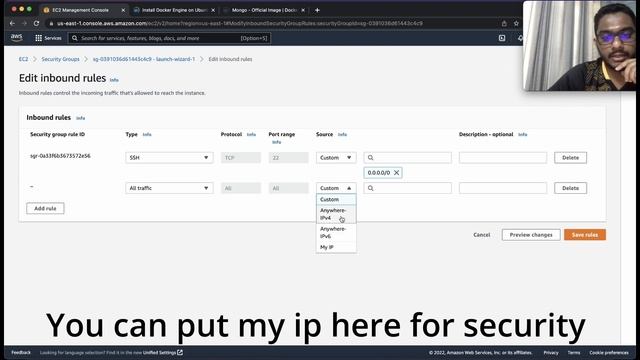Click the rule ID sgr-0a33f6b3673572e56
The height and width of the screenshot is (360, 640).
click(60, 156)
